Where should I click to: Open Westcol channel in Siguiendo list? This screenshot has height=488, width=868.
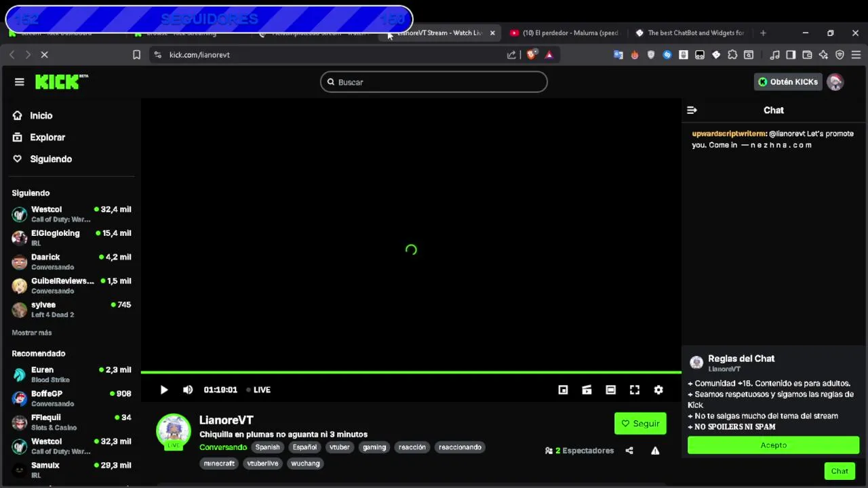pos(71,214)
